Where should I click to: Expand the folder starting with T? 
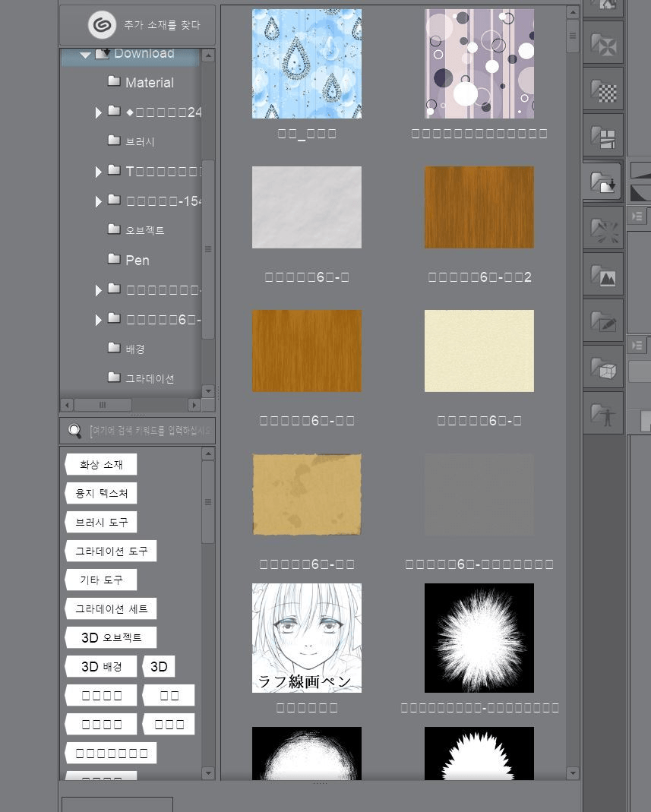coord(98,172)
